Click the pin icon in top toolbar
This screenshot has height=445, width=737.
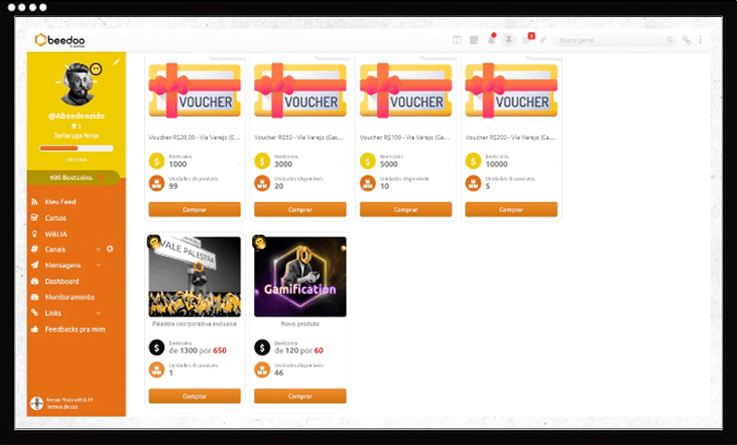(x=509, y=40)
